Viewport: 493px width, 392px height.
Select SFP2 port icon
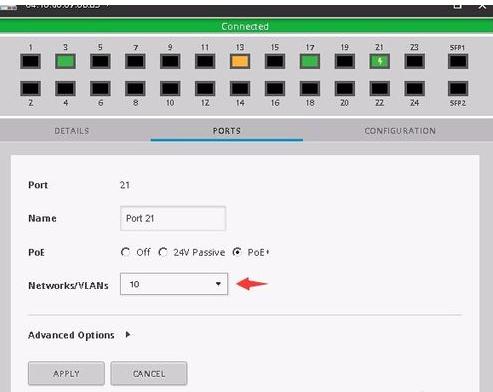(458, 89)
